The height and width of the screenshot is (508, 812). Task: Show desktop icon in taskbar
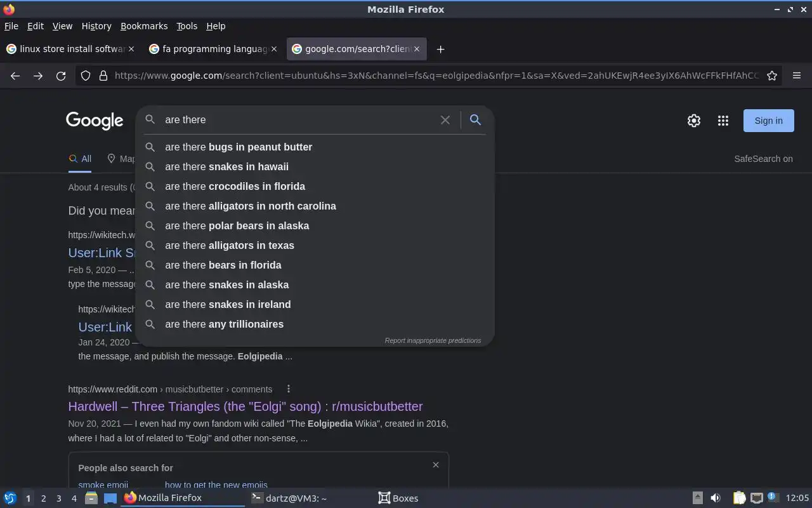[x=110, y=498]
